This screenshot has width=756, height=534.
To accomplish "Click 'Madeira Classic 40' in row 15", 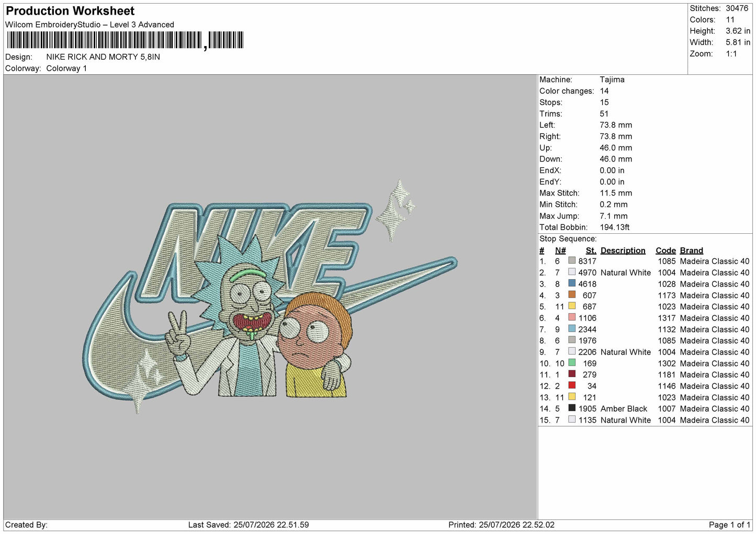I will [x=715, y=420].
